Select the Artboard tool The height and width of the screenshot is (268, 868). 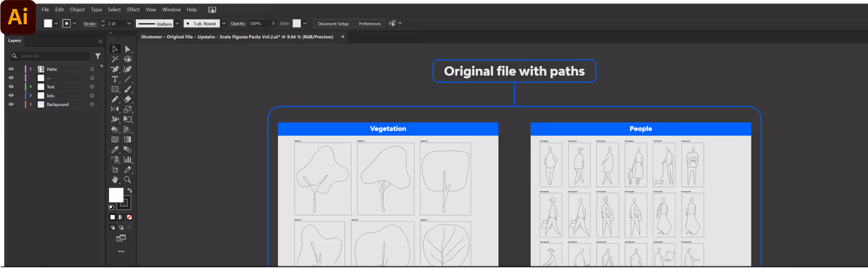point(115,169)
